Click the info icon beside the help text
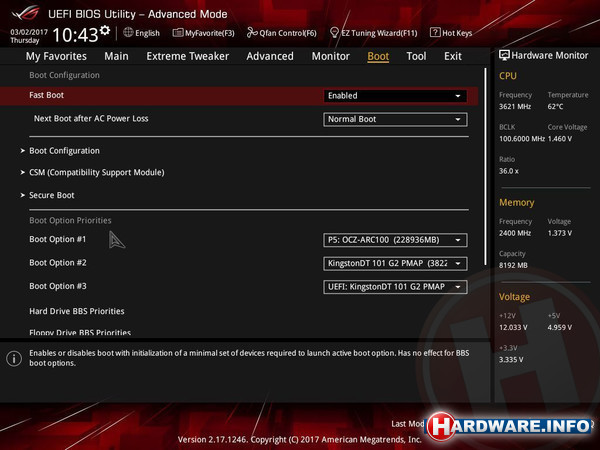The width and height of the screenshot is (600, 450). click(x=14, y=359)
